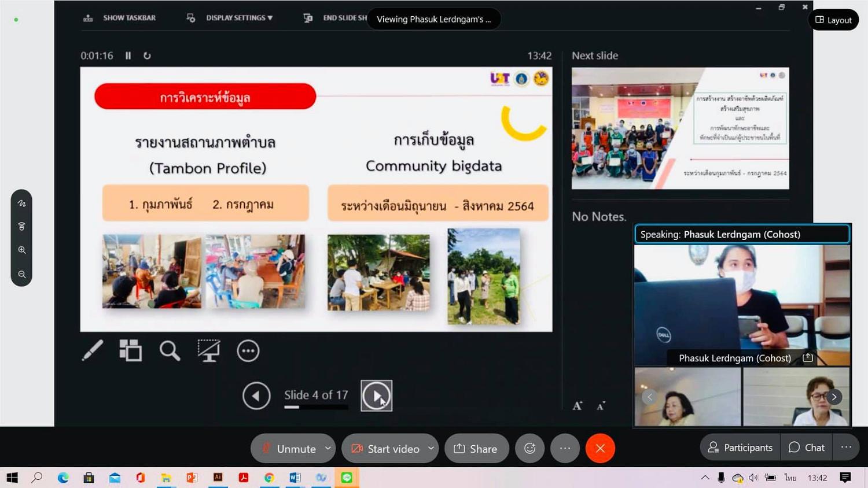Click the remote control icon in side panel

[x=21, y=227]
